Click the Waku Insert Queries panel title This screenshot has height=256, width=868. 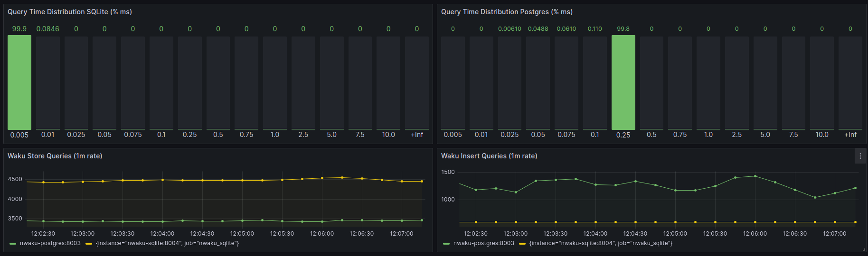(x=489, y=156)
